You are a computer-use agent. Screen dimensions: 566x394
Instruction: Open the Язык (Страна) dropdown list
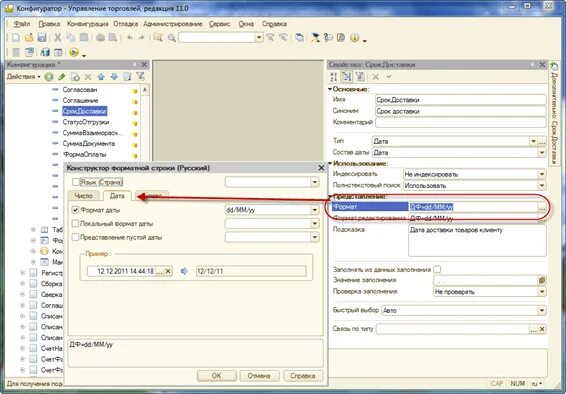coord(315,182)
